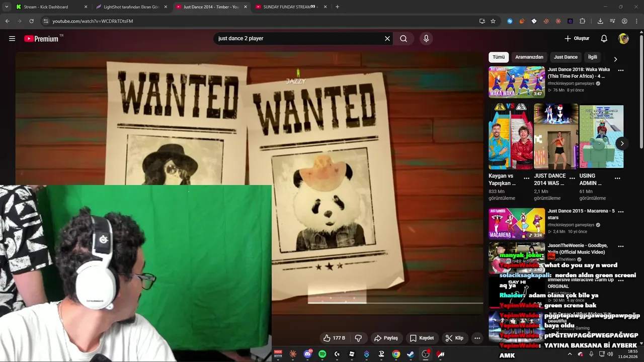Open Shazam browser extension
The height and width of the screenshot is (362, 644).
(510, 21)
